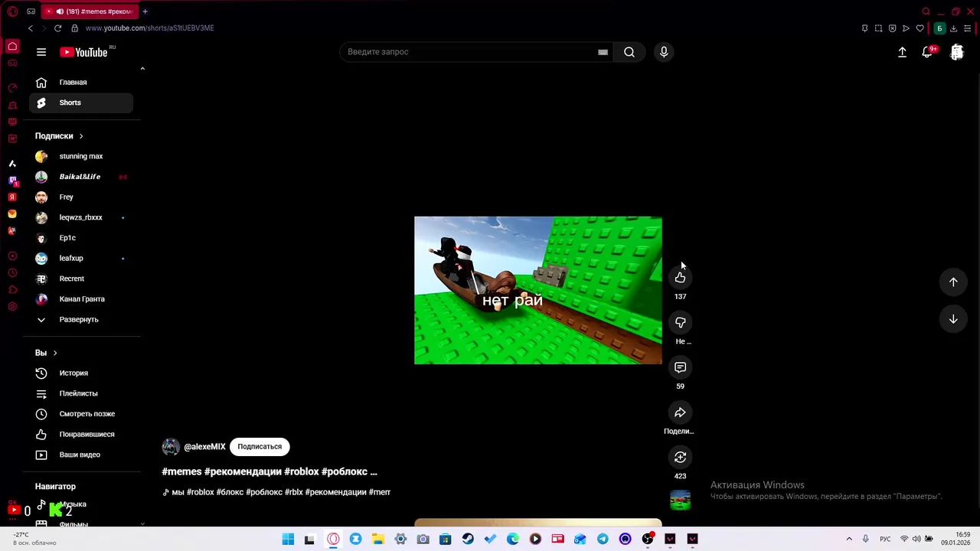Open YouTube notifications bell
The width and height of the screenshot is (980, 551).
tap(927, 52)
